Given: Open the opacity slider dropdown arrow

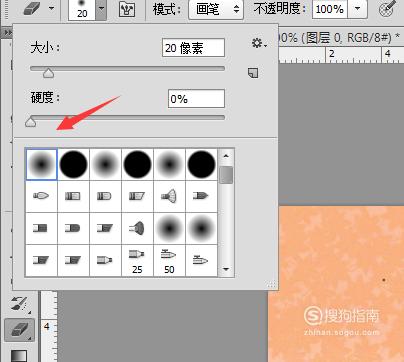Looking at the screenshot, I should coord(357,9).
